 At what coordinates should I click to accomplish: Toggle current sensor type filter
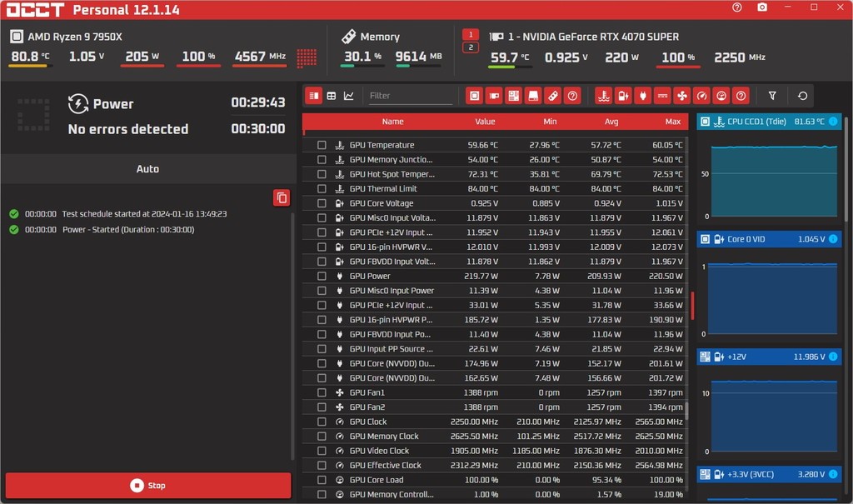click(x=662, y=96)
